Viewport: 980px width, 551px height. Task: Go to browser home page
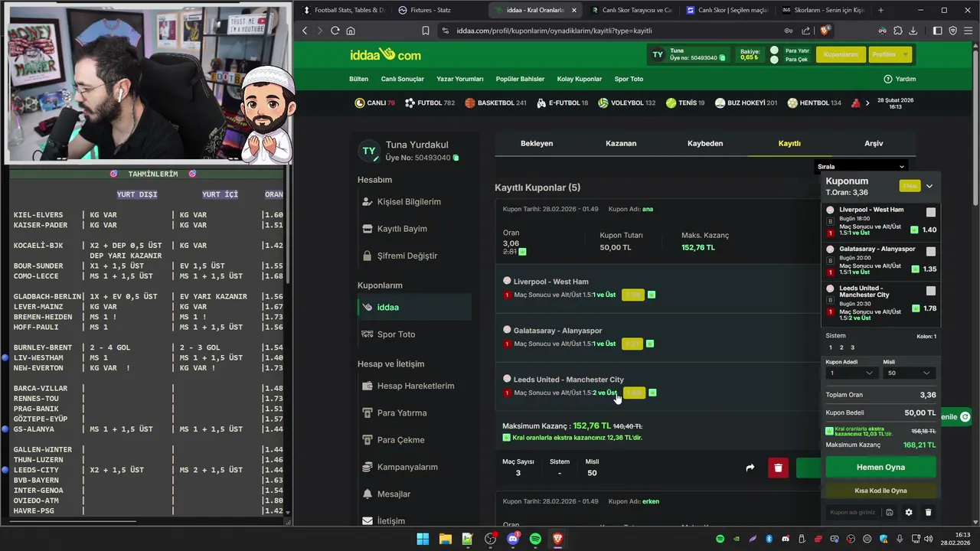click(351, 31)
